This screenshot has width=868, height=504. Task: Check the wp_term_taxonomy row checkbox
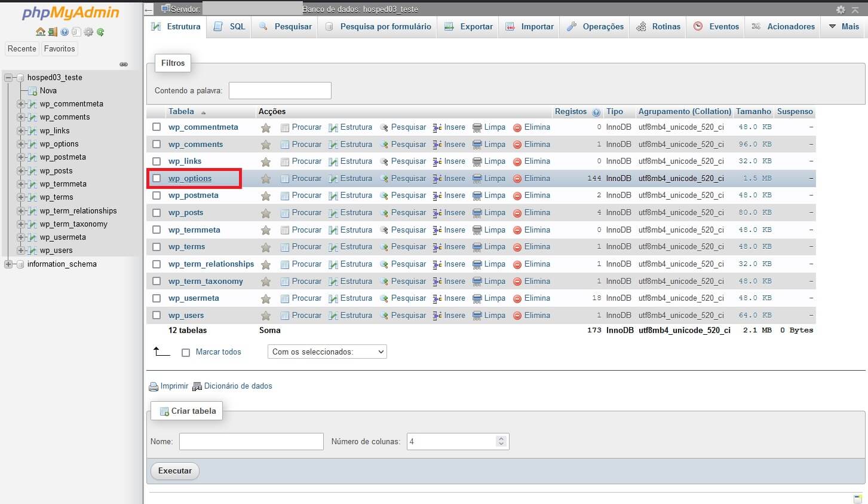click(x=157, y=281)
